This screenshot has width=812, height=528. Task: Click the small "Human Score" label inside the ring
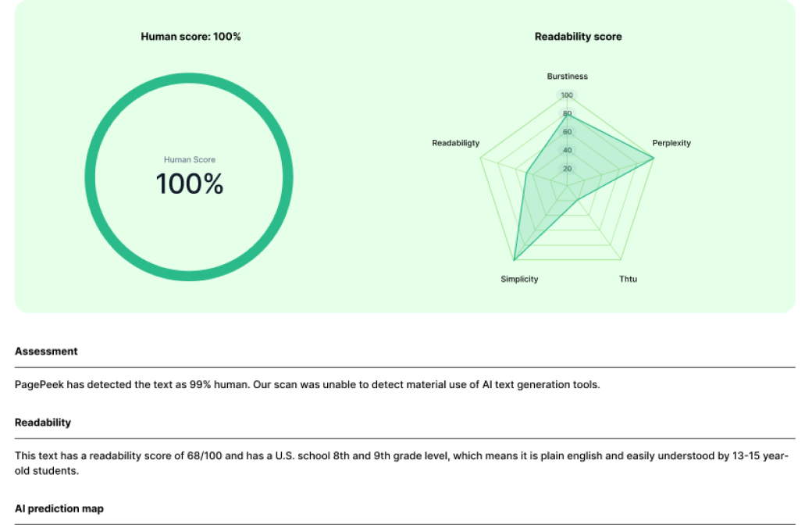point(190,160)
